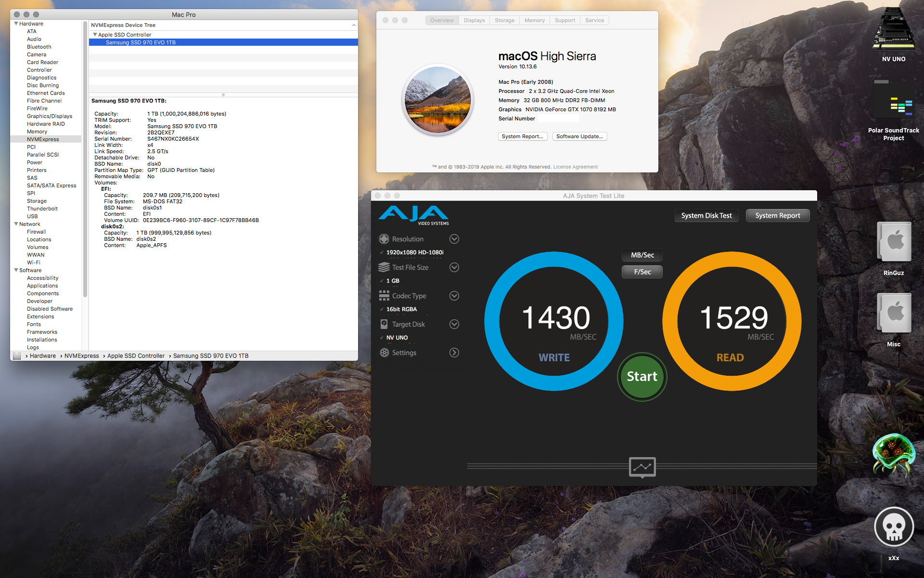The width and height of the screenshot is (924, 578).
Task: Collapse the NVMExpress Device Tree header chevron
Action: coord(354,25)
